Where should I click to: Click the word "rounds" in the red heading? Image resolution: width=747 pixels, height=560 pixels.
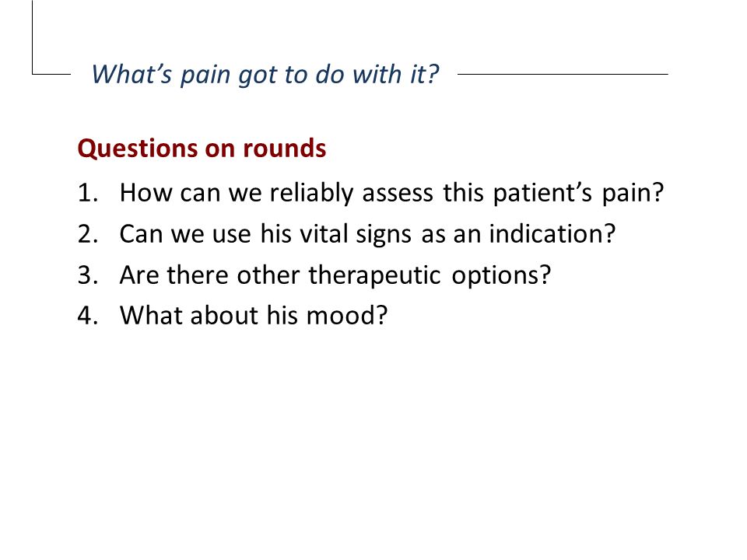pos(285,148)
